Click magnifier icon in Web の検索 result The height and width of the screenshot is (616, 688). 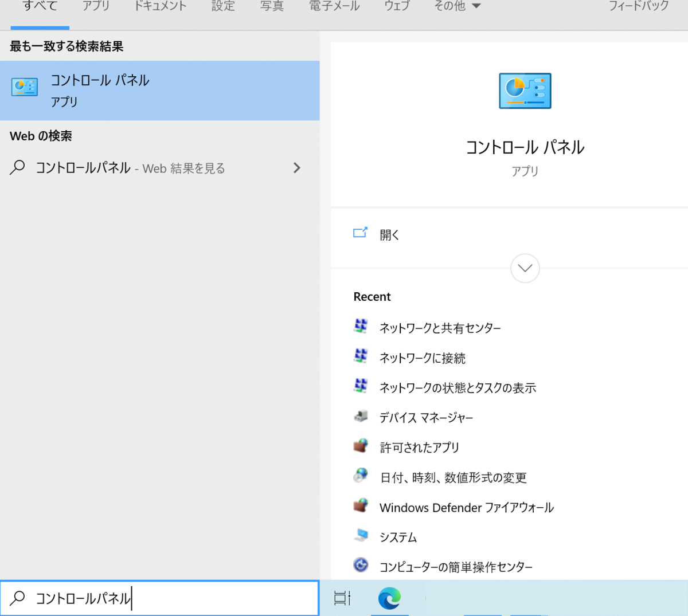pos(18,167)
